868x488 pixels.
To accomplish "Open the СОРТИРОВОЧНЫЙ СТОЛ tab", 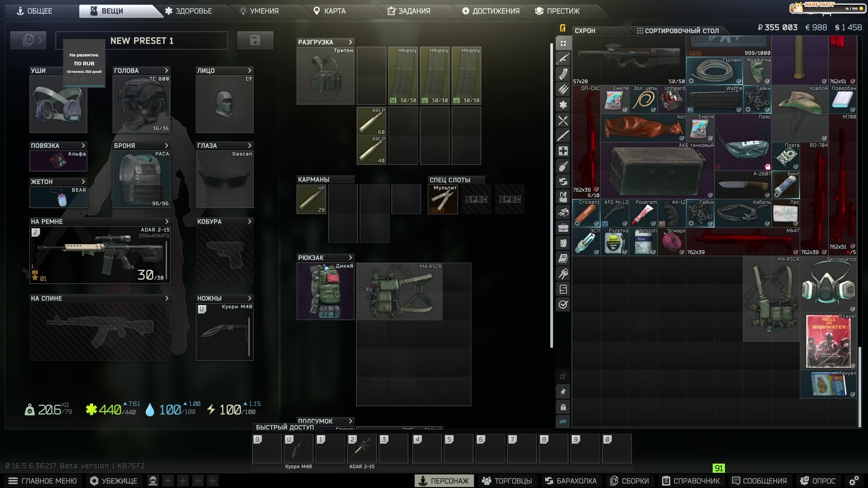I will pyautogui.click(x=678, y=30).
